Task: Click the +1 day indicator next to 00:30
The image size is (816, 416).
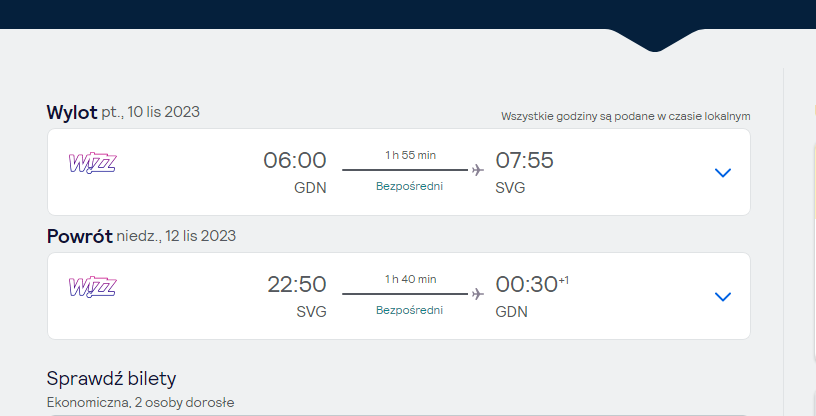Action: [x=564, y=281]
